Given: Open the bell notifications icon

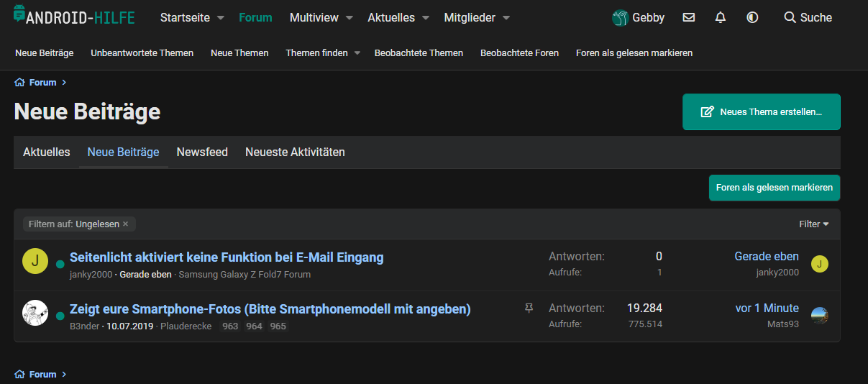Looking at the screenshot, I should pyautogui.click(x=721, y=17).
